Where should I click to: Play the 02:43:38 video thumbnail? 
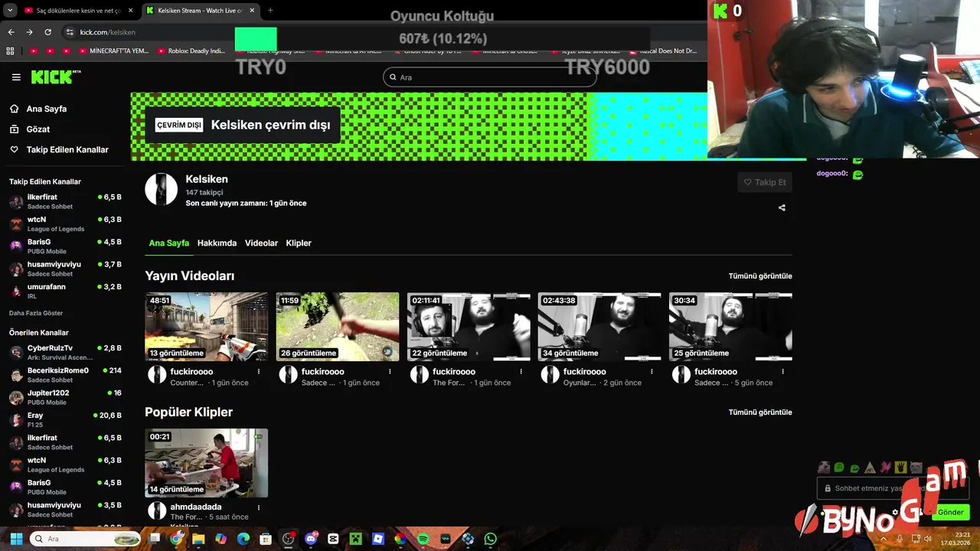coord(599,327)
